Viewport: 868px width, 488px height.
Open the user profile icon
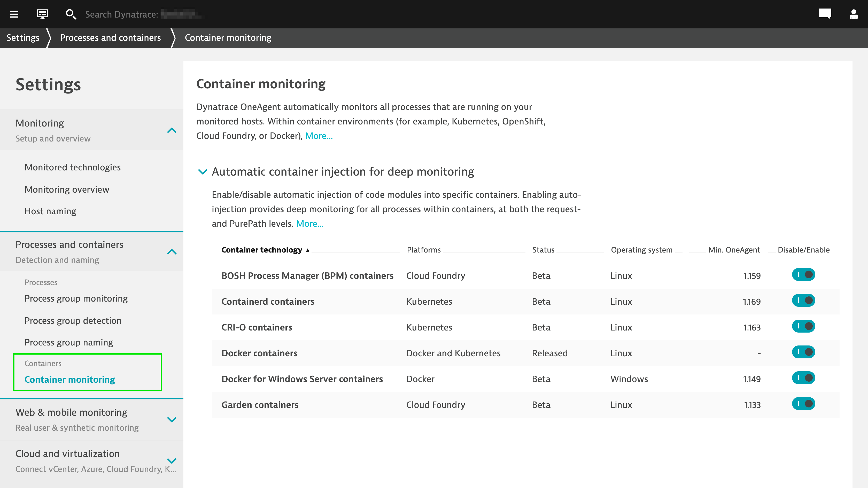tap(854, 14)
